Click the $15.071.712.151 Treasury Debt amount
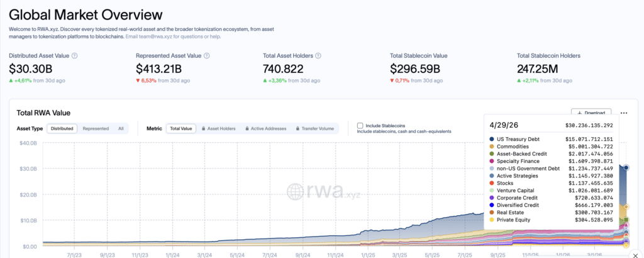Screen dimensions: 644x258 [x=589, y=139]
